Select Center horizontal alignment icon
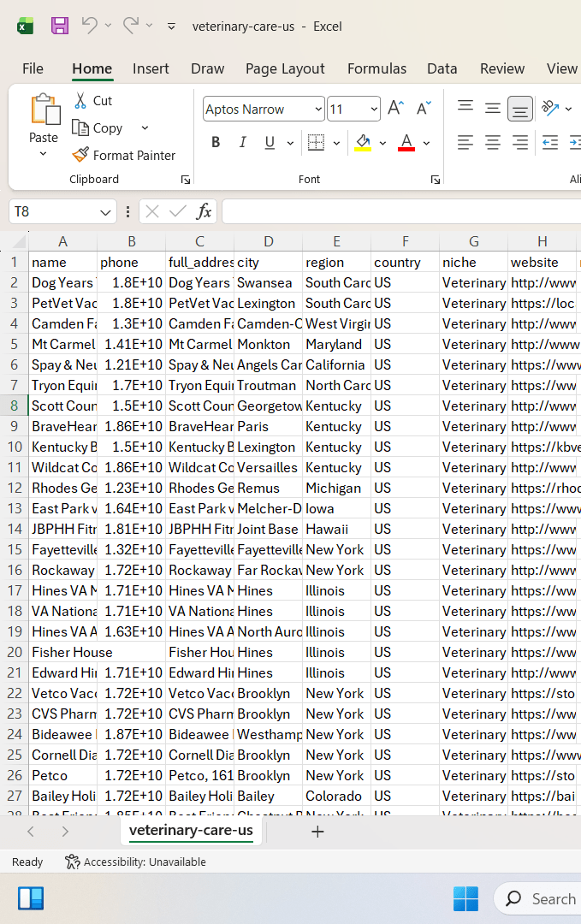Screen dimensions: 581x924 (x=493, y=142)
